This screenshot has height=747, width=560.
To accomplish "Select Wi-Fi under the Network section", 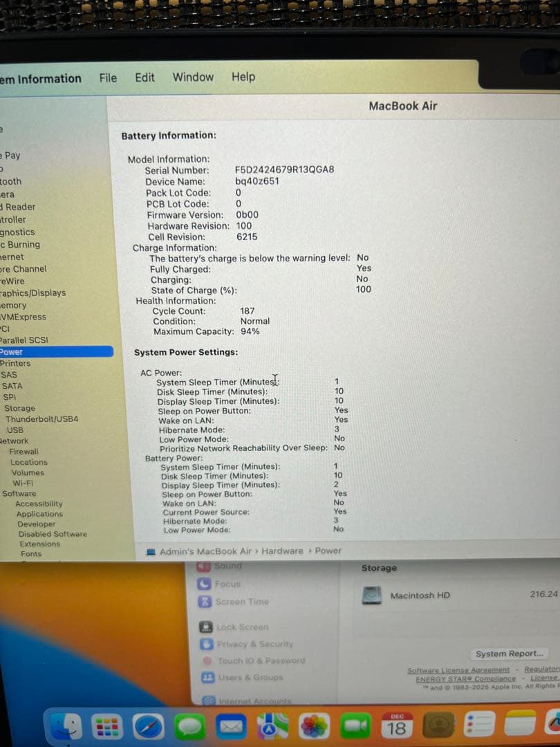I will tap(22, 483).
